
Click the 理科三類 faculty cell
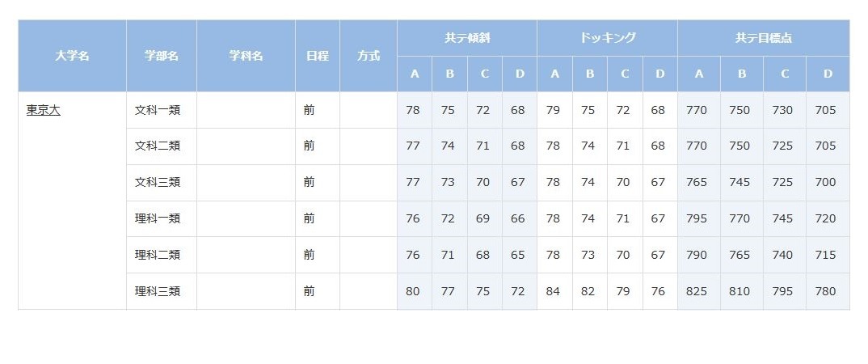click(157, 291)
